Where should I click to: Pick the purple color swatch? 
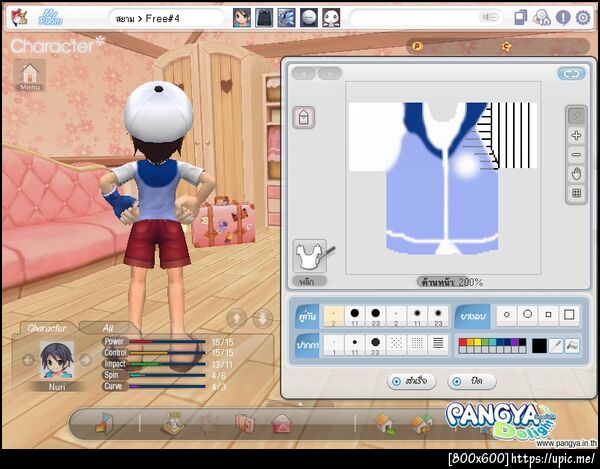point(515,342)
